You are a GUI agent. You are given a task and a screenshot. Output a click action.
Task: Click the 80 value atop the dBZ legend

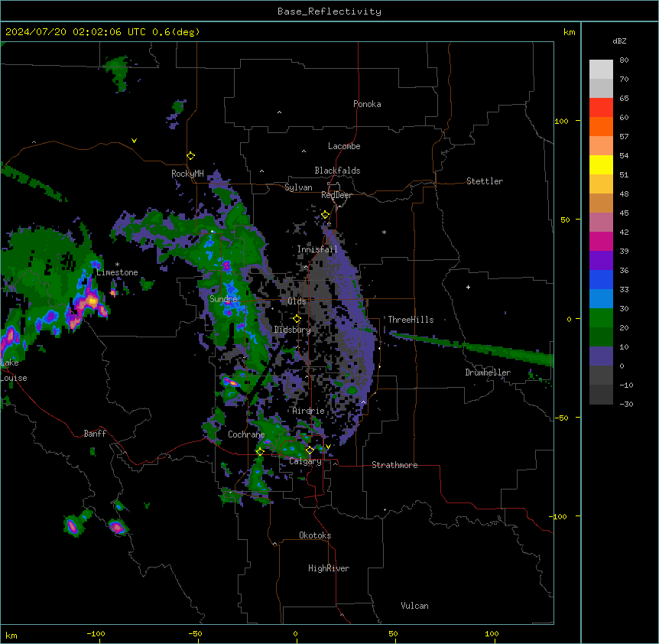624,60
